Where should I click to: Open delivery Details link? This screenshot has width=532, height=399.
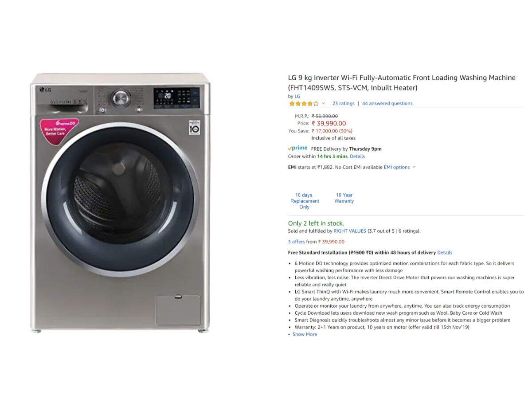[x=357, y=156]
